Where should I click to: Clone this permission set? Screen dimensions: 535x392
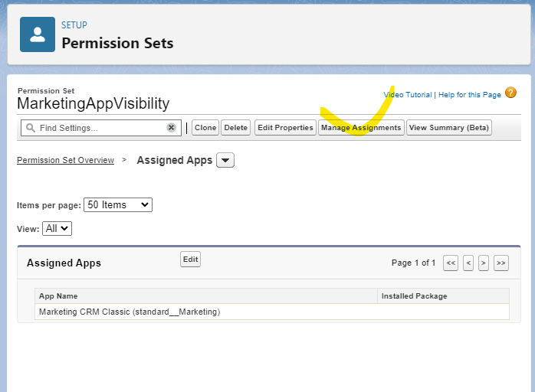click(x=205, y=128)
